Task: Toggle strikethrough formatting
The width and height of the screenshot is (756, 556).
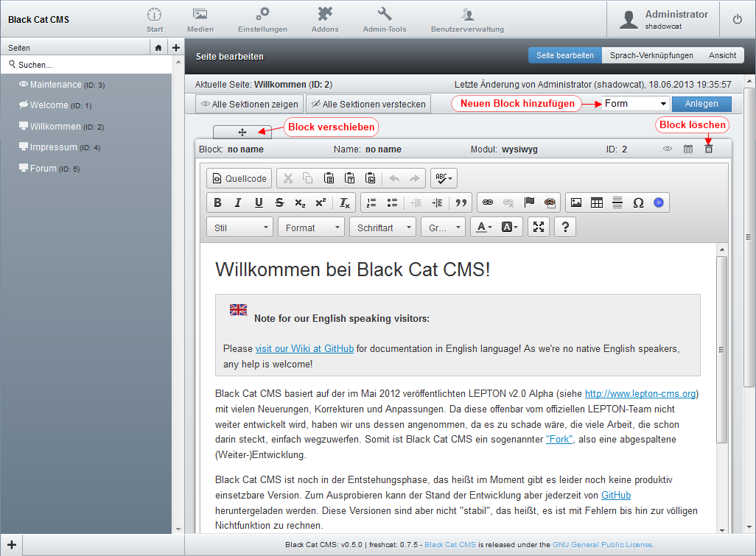Action: pyautogui.click(x=280, y=203)
